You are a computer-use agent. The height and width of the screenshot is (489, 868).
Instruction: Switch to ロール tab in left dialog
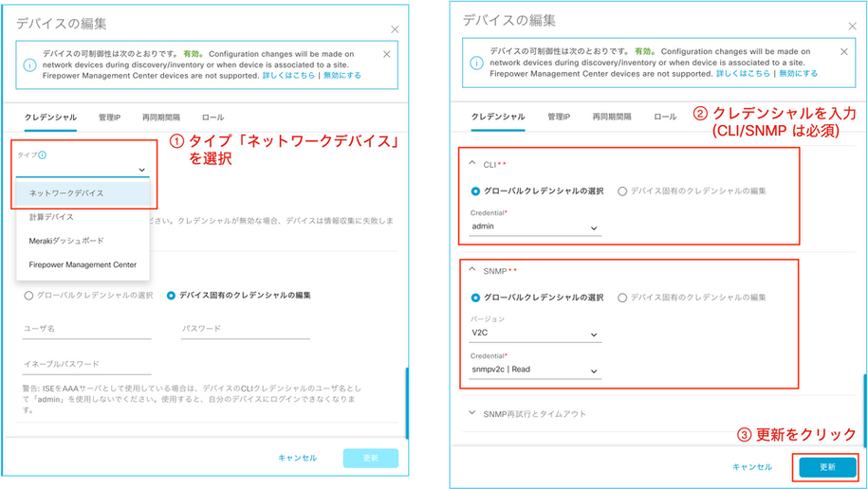click(212, 118)
